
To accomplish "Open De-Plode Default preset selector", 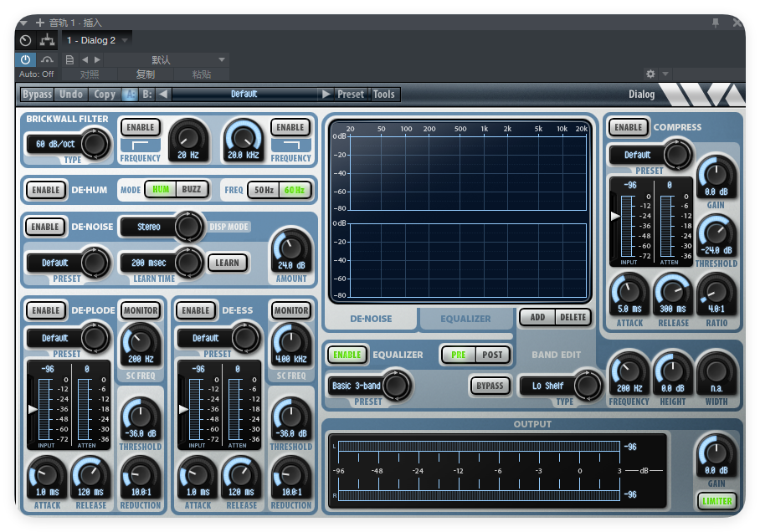I will [69, 338].
